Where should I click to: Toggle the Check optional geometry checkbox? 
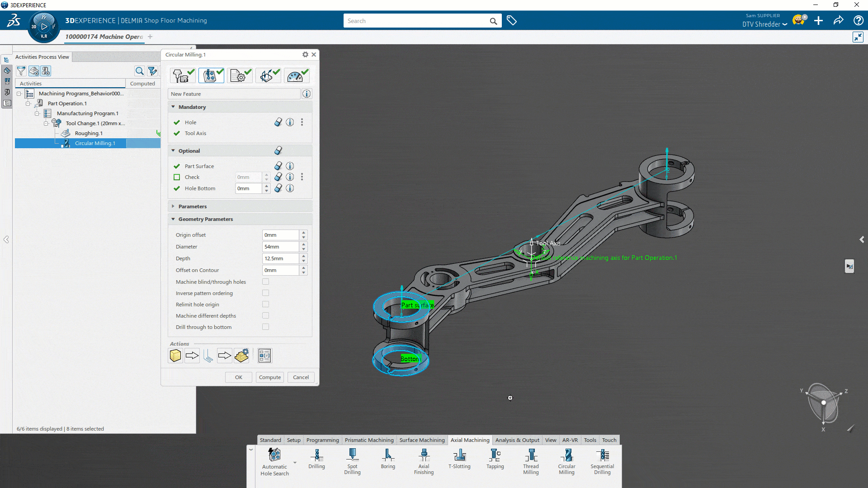pos(177,177)
